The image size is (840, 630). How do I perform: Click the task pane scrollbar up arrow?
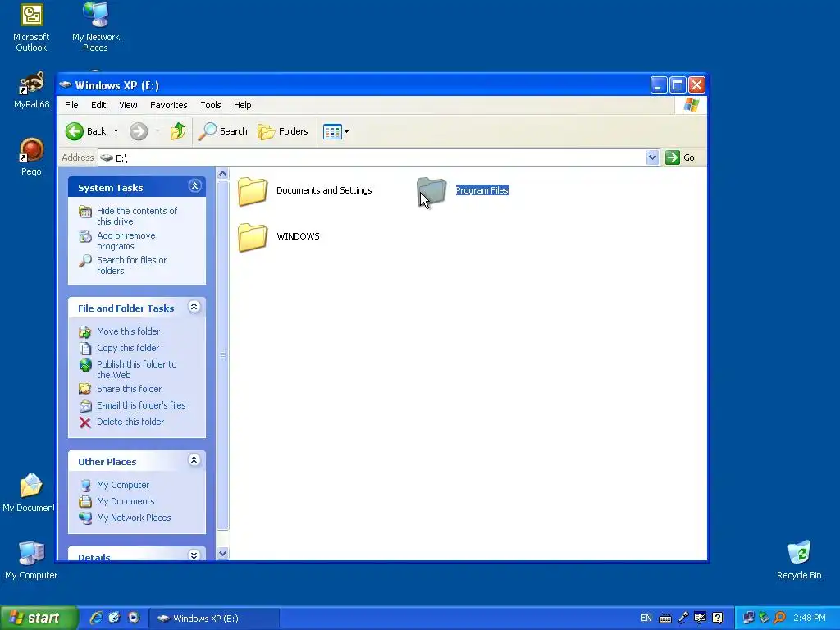point(223,174)
